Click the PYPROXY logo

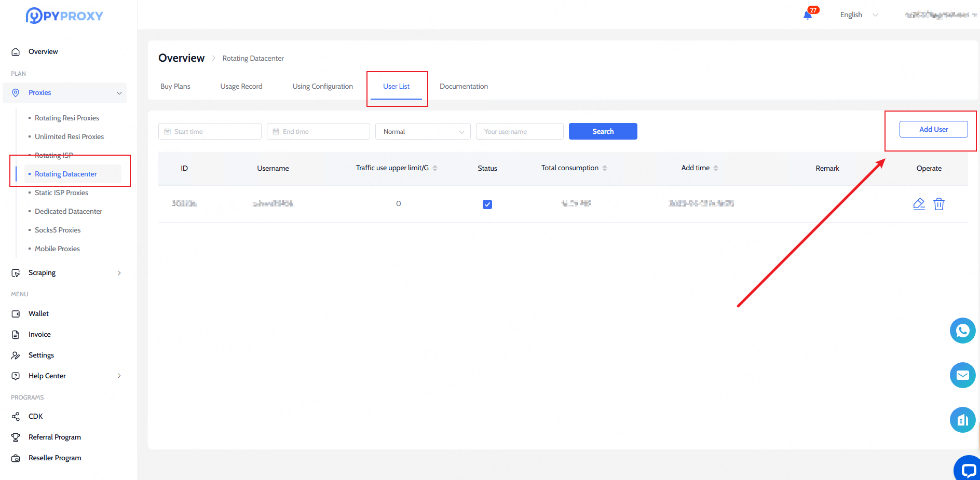pos(64,16)
